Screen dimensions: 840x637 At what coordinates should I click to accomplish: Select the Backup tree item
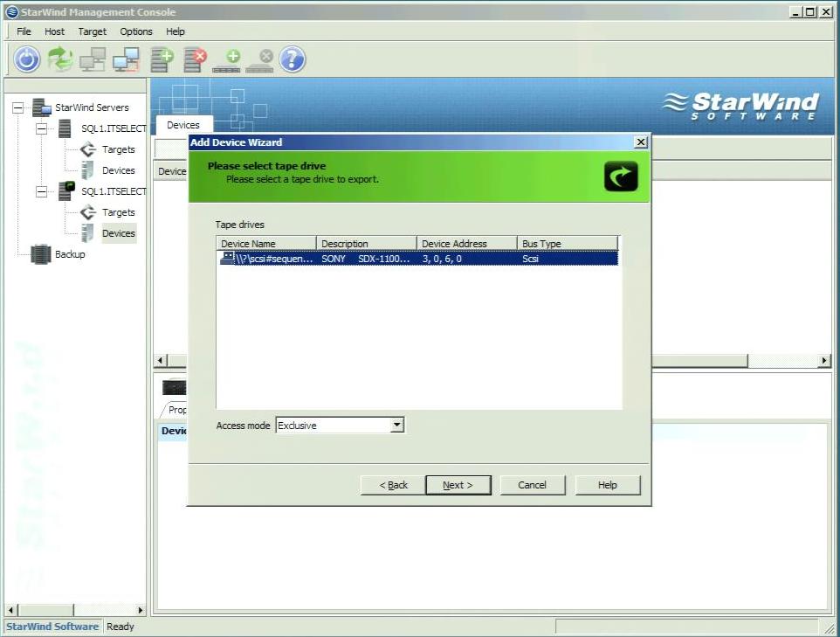pyautogui.click(x=70, y=254)
